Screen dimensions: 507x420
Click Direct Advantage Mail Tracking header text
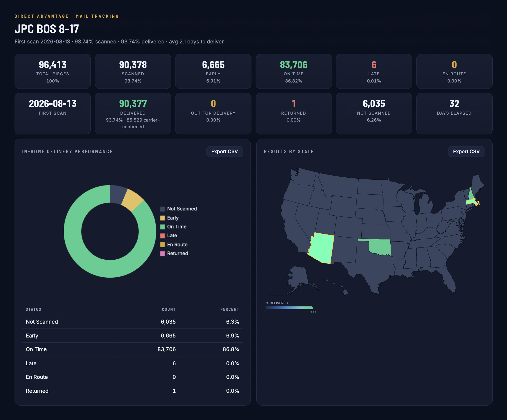(67, 16)
